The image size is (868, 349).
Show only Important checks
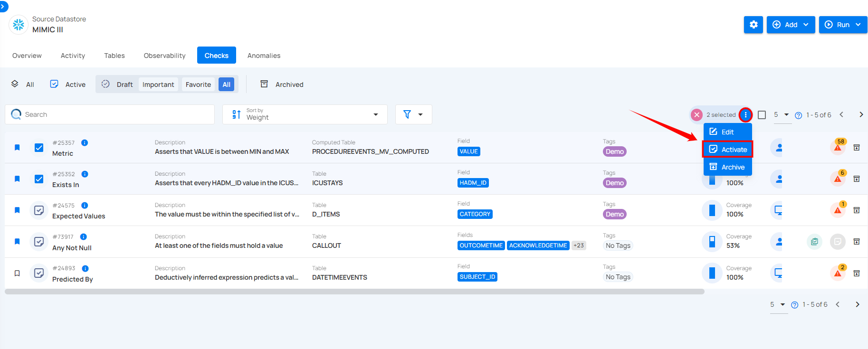[158, 85]
